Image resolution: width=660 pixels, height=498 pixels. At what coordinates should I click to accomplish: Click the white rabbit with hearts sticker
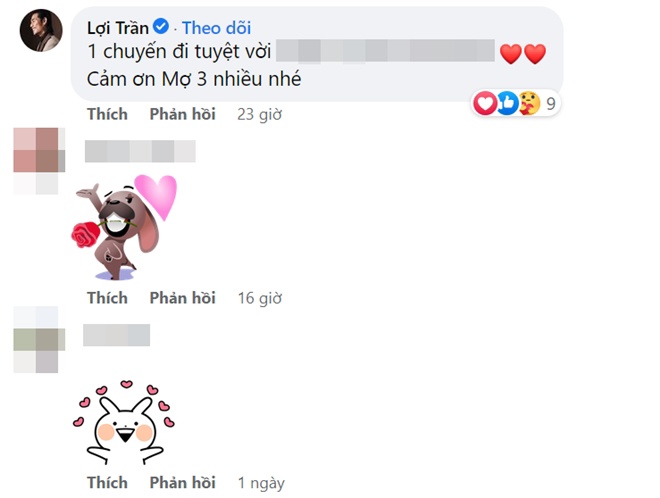[x=124, y=422]
